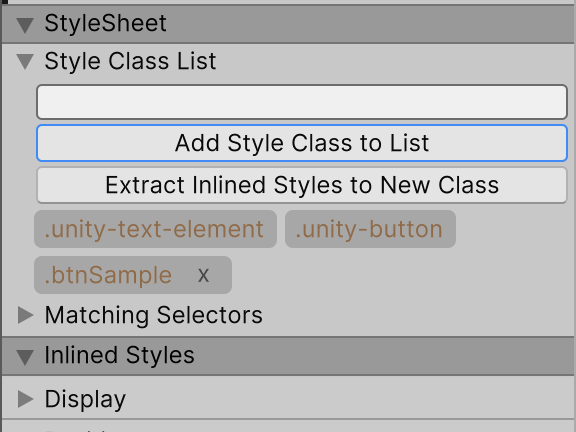This screenshot has width=576, height=432.
Task: Collapse the StyleSheet section with its arrow
Action: [x=25, y=25]
